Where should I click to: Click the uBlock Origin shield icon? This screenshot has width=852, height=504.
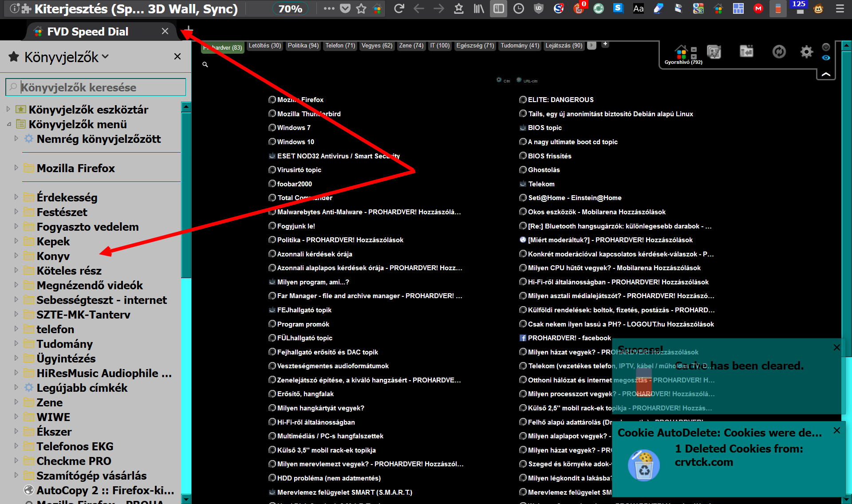538,8
